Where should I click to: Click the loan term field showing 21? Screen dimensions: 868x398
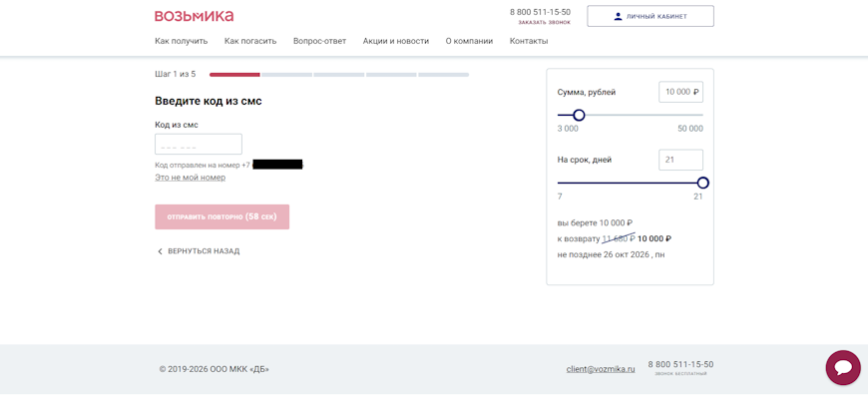tap(680, 160)
